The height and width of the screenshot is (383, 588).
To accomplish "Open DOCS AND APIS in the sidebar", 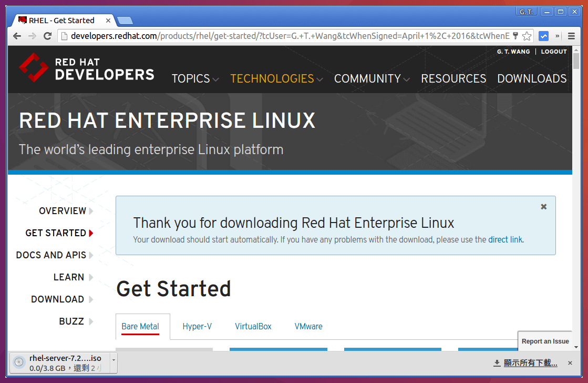I will [51, 255].
